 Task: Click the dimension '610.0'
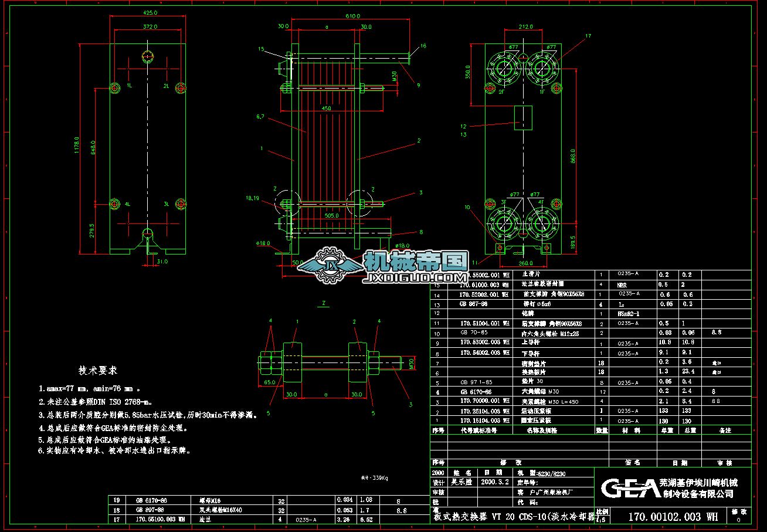pyautogui.click(x=352, y=16)
